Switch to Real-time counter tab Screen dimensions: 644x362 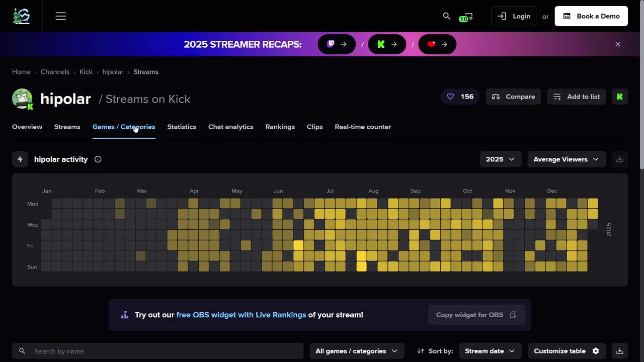click(x=363, y=127)
